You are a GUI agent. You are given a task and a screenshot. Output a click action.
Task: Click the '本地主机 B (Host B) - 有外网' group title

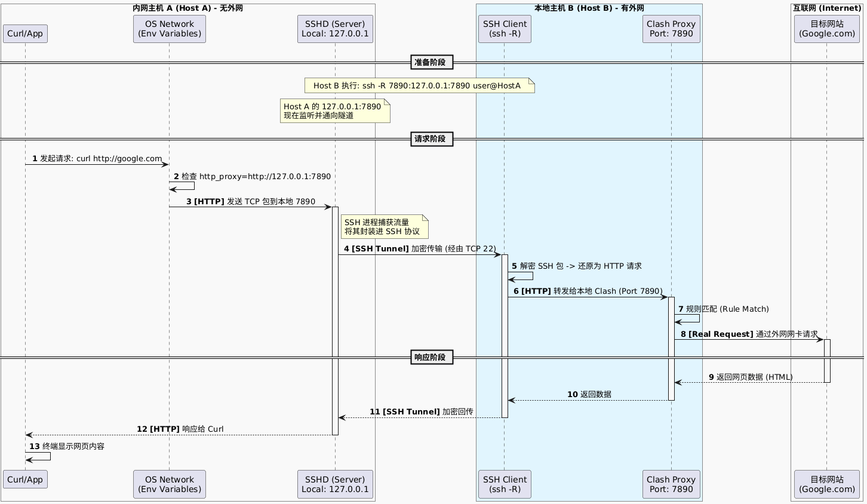[x=589, y=8]
